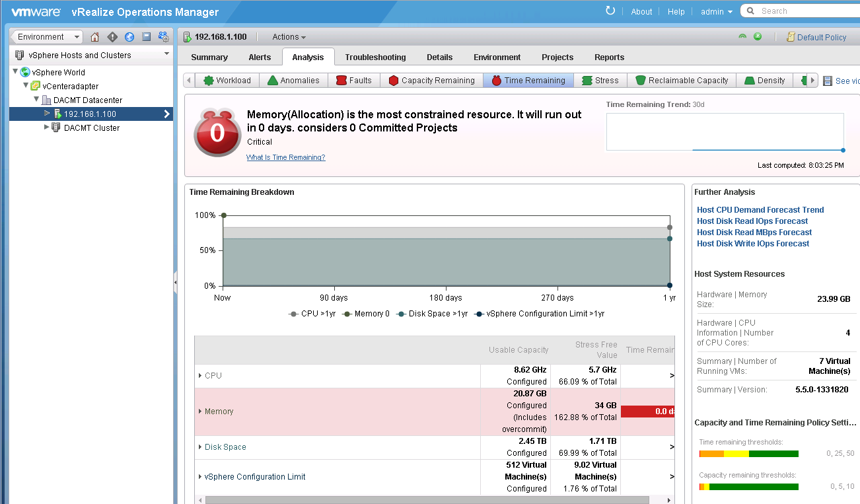
Task: Click the search magnifier icon
Action: [751, 11]
